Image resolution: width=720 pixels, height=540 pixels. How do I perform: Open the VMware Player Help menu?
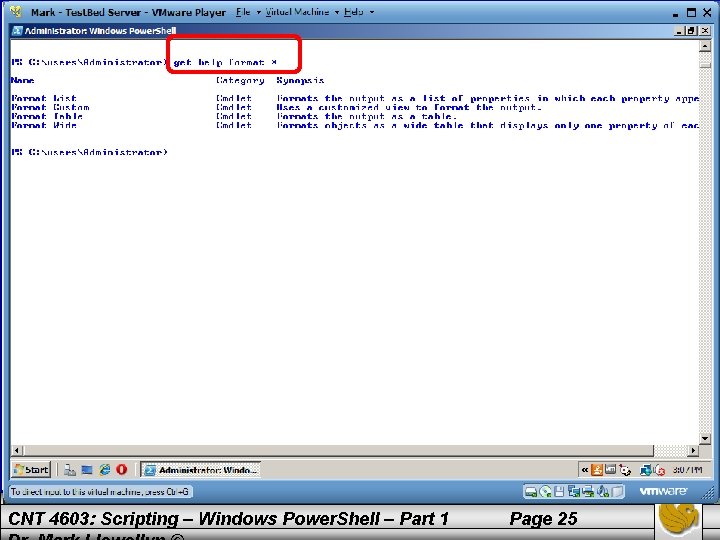pos(353,12)
